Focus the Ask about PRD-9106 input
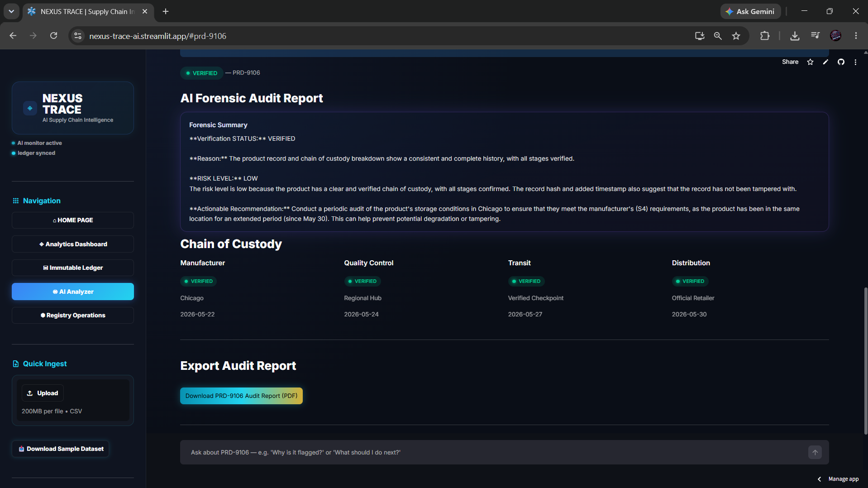 (493, 452)
